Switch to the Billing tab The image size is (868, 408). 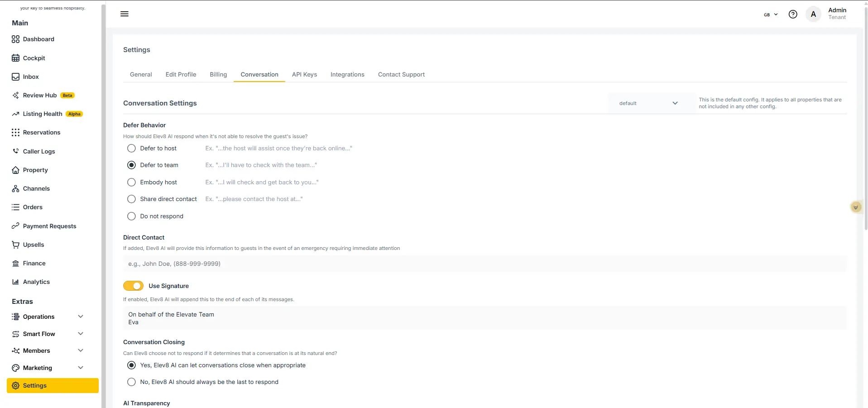[218, 74]
